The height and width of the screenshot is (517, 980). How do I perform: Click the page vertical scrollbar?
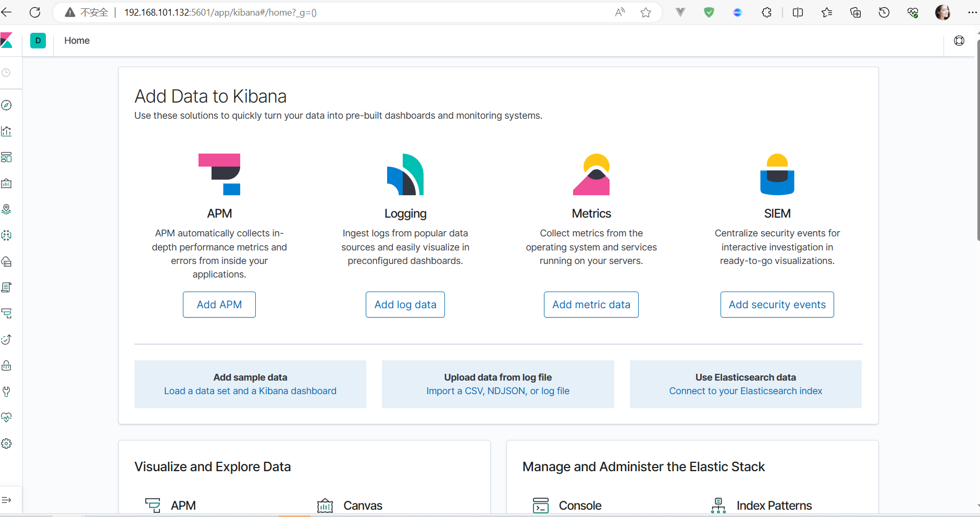977,140
